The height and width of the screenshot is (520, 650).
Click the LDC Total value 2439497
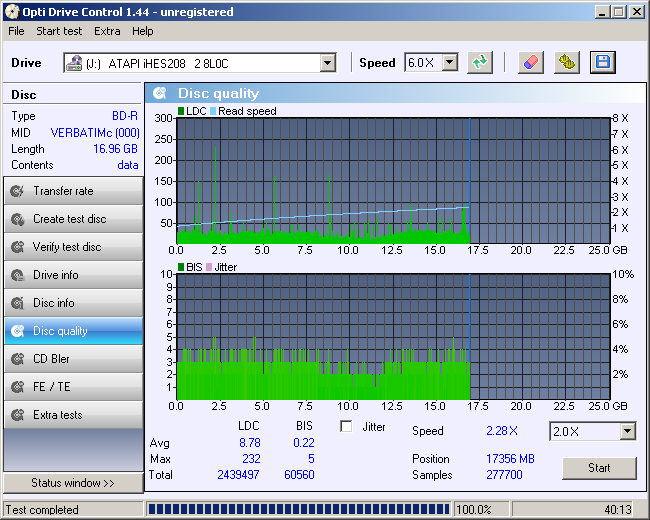(238, 474)
